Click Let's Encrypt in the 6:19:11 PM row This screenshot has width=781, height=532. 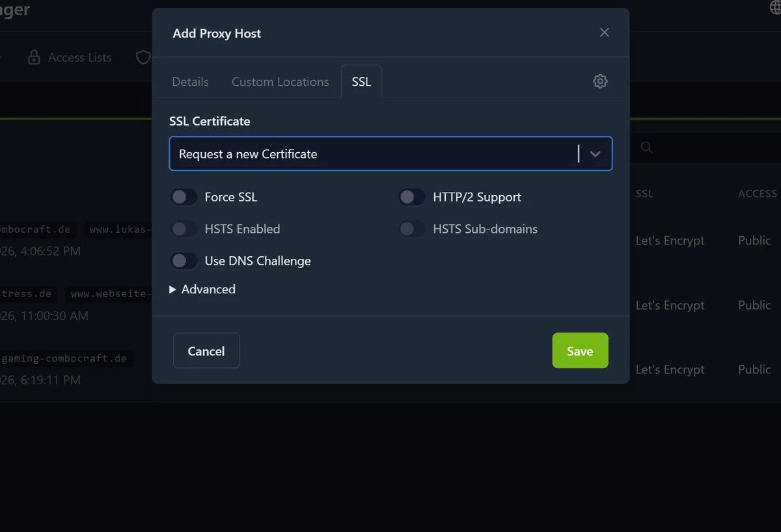click(x=670, y=369)
